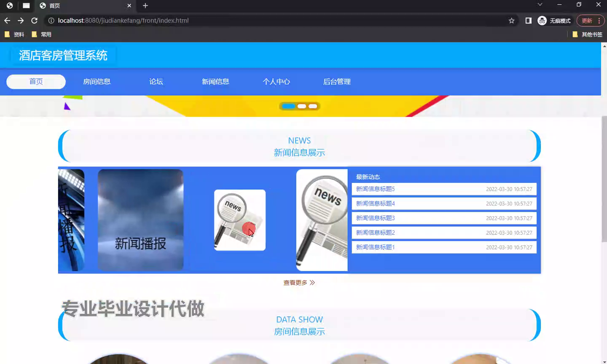Select the 首页 browser tab
The image size is (607, 364).
84,5
